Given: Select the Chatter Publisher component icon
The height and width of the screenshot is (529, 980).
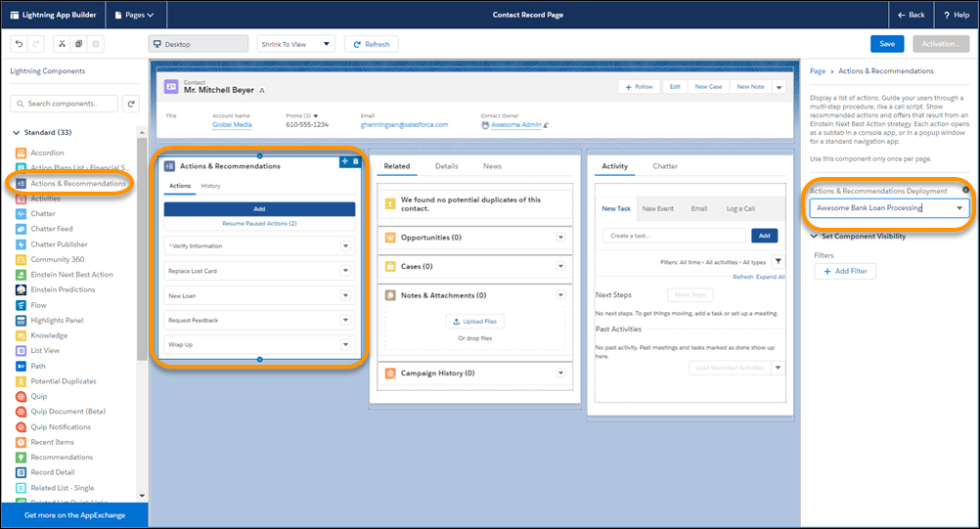Looking at the screenshot, I should tap(21, 244).
